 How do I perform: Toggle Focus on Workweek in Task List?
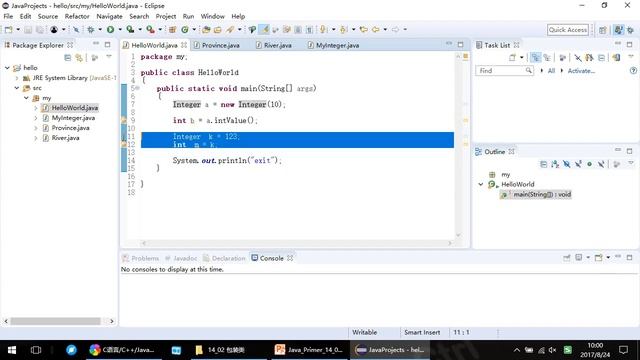pyautogui.click(x=563, y=58)
